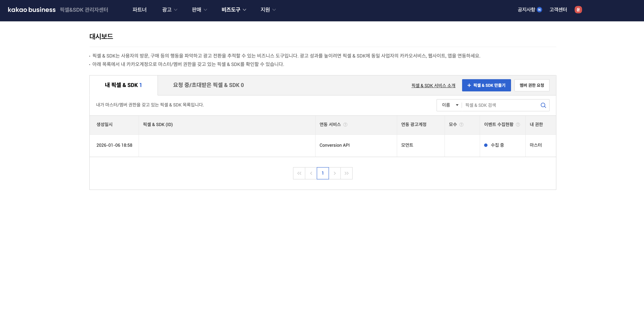Open the red user profile avatar
The height and width of the screenshot is (309, 644).
tap(578, 10)
